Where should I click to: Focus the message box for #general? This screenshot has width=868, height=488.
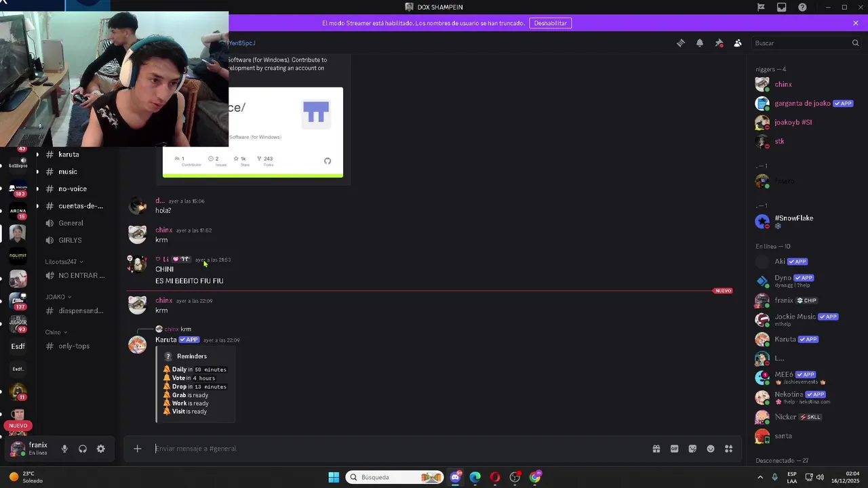tap(400, 449)
